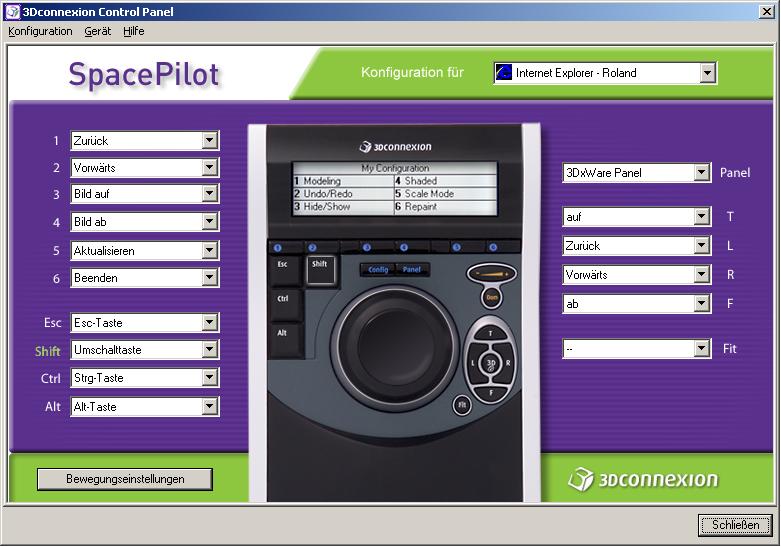
Task: Click the Dom button on device image
Action: pos(492,297)
